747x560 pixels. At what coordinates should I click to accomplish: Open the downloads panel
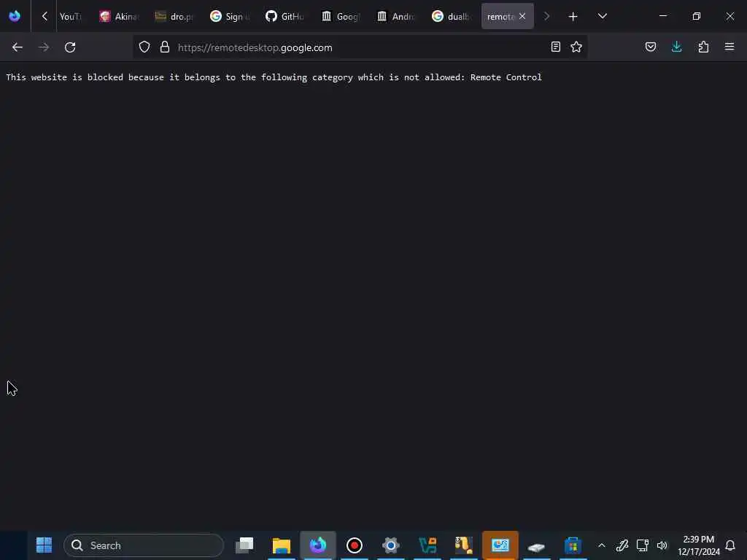[x=676, y=47]
